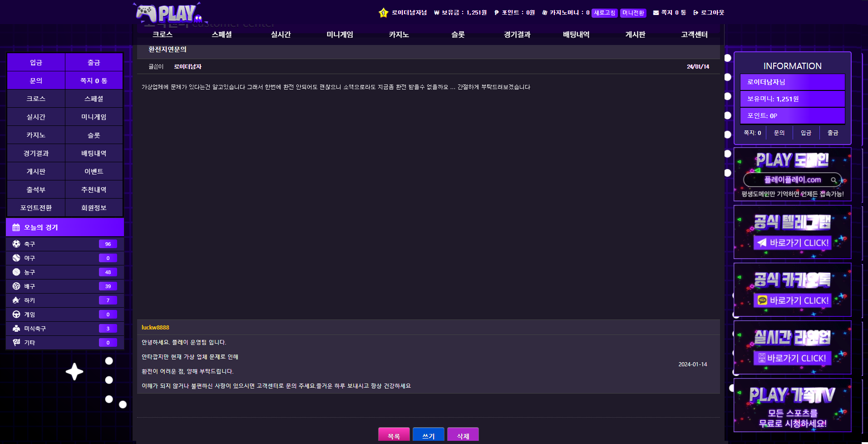Click the 삭제 delete button

coord(463,435)
